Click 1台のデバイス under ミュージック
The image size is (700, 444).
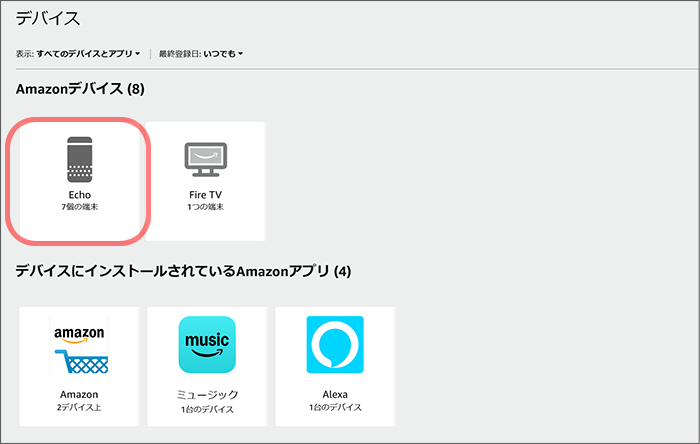click(207, 409)
